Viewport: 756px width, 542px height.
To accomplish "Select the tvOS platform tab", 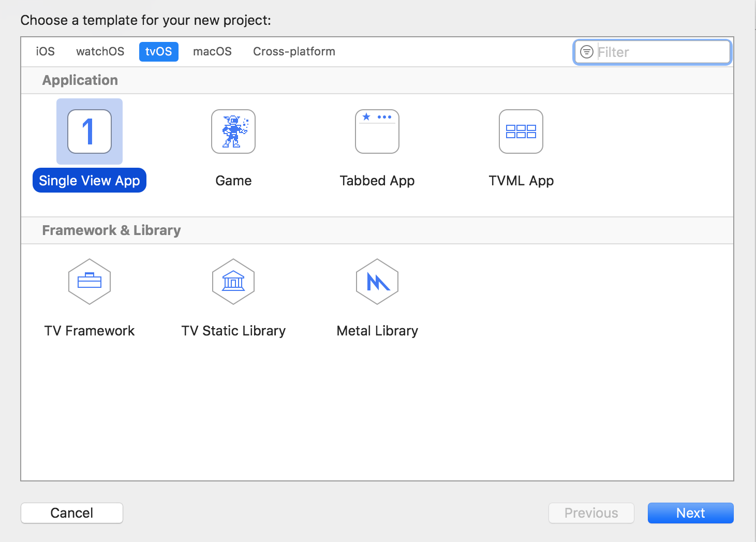I will (x=159, y=52).
